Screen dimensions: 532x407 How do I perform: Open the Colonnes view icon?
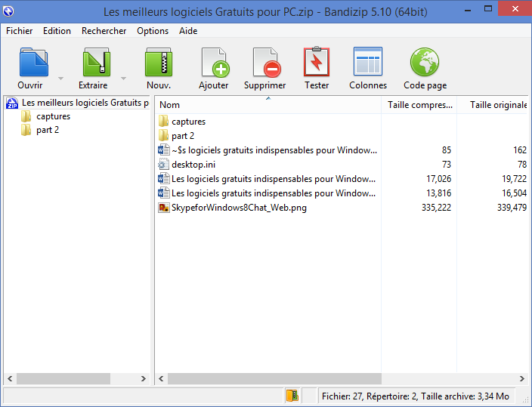point(368,63)
